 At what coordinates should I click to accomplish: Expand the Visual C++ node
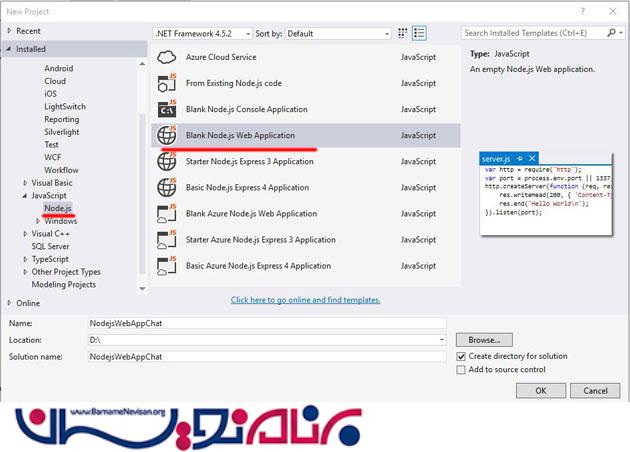coord(25,233)
